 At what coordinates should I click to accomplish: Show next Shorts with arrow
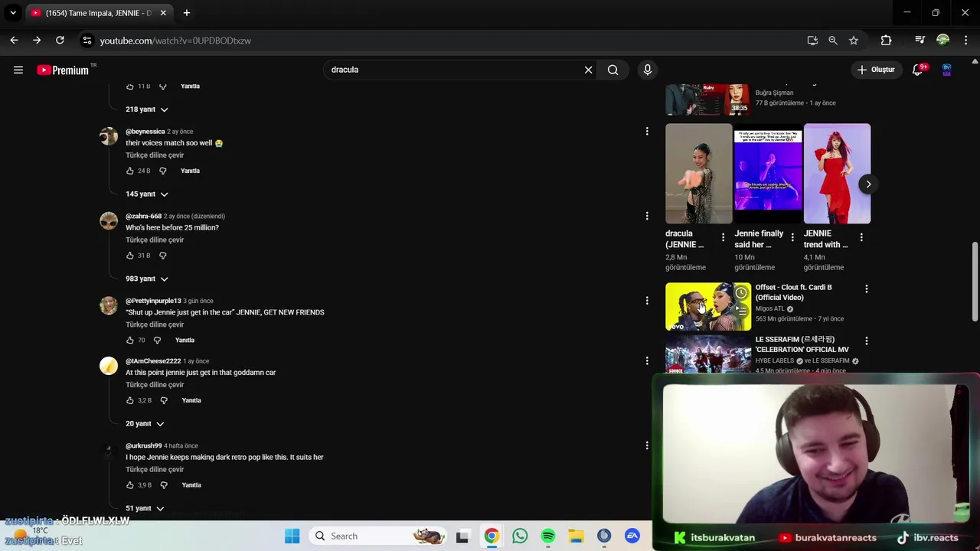868,184
